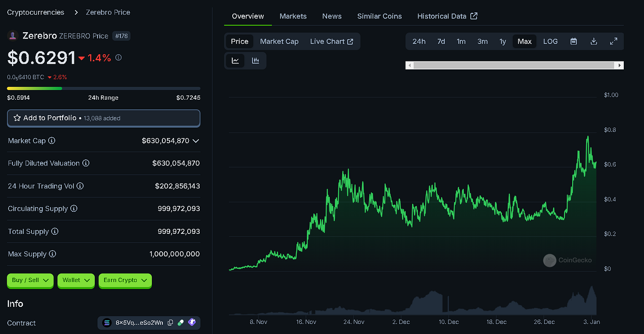The height and width of the screenshot is (334, 644).
Task: Switch to line chart view icon
Action: click(235, 61)
